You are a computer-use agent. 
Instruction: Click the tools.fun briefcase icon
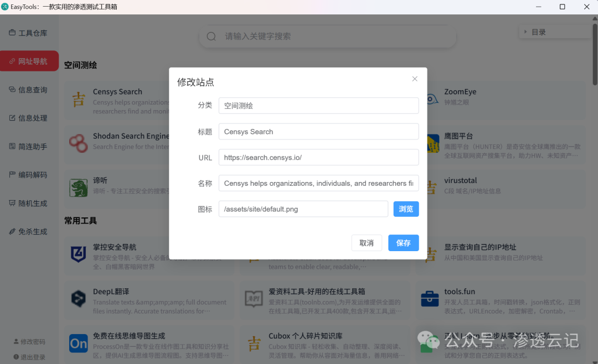tap(430, 298)
